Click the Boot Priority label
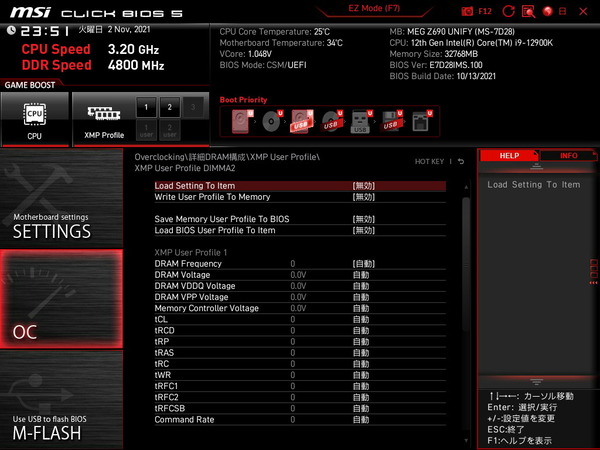Viewport: 600px width, 450px height. coord(243,100)
